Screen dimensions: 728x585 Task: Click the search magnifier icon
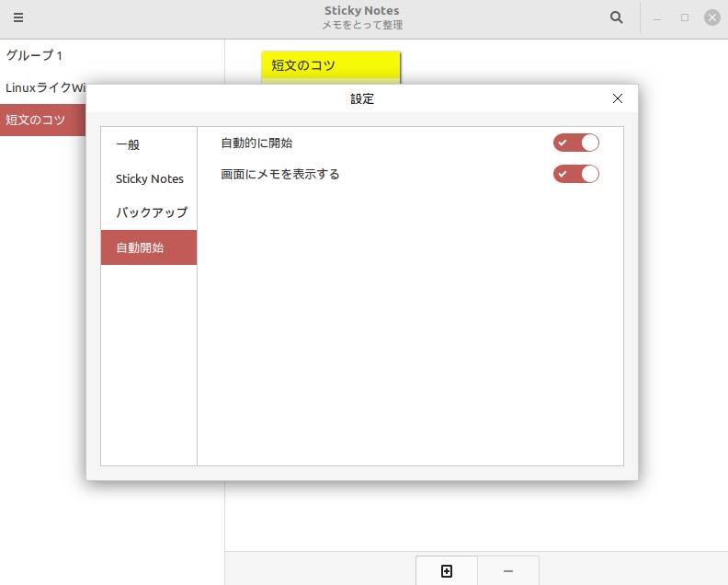[616, 17]
